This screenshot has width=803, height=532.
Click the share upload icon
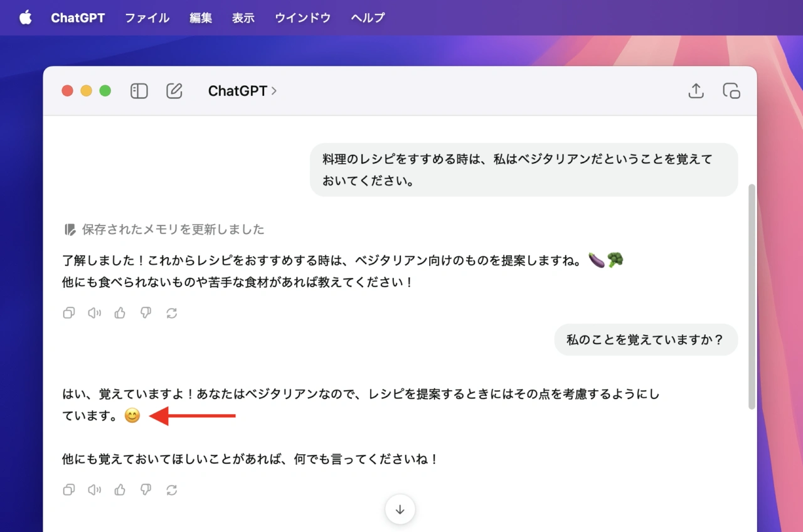click(x=696, y=91)
